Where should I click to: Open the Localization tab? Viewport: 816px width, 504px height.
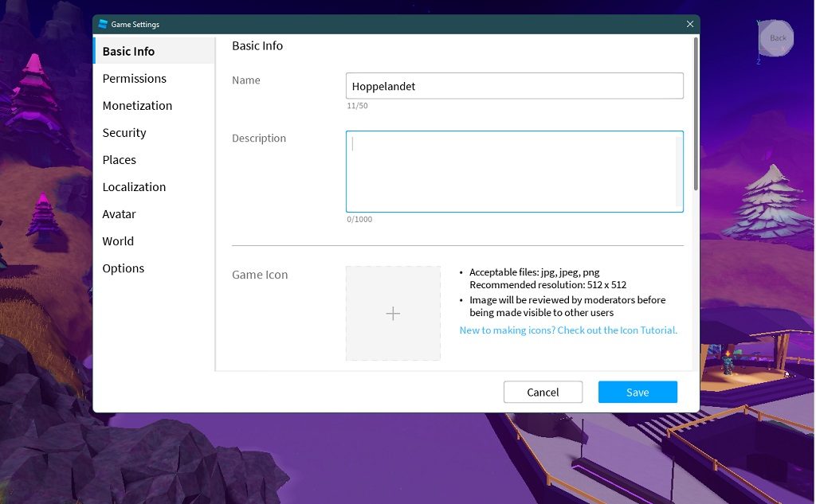point(154,187)
